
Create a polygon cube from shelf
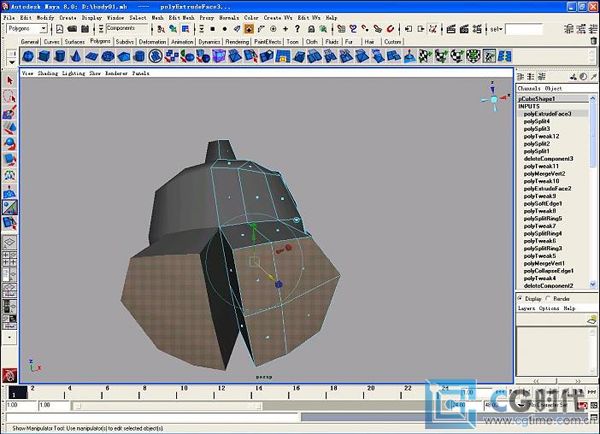(x=44, y=56)
